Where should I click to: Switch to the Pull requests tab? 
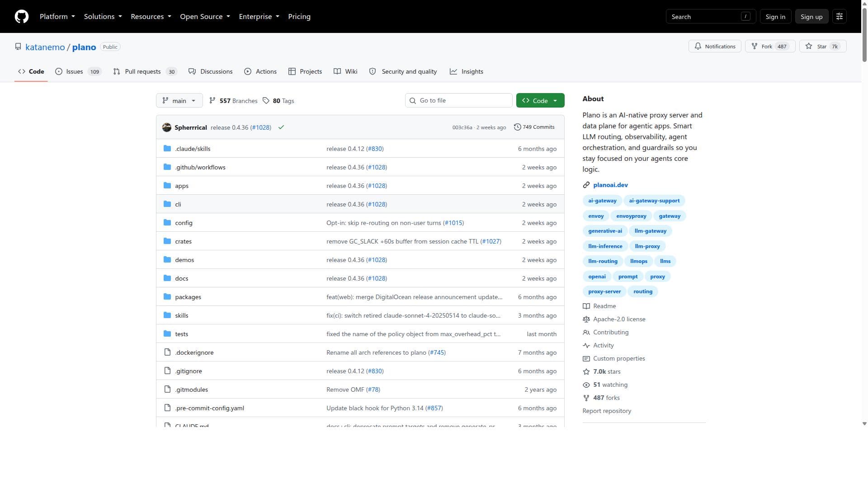tap(145, 72)
